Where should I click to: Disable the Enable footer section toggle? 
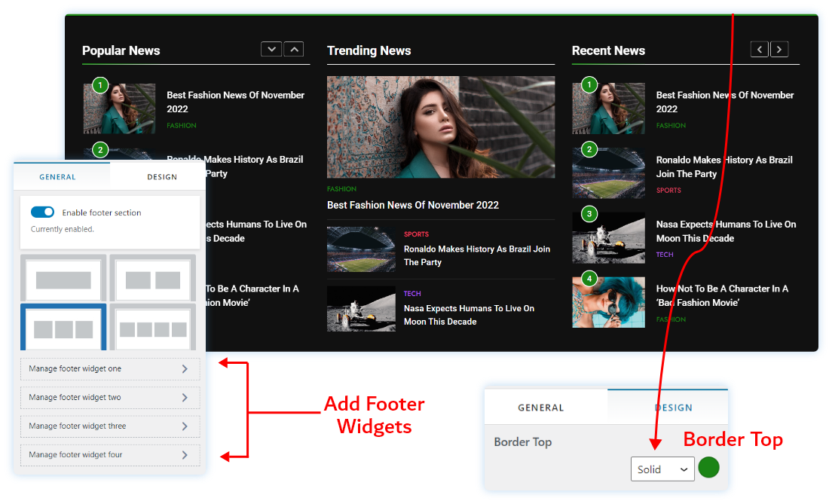coord(43,212)
